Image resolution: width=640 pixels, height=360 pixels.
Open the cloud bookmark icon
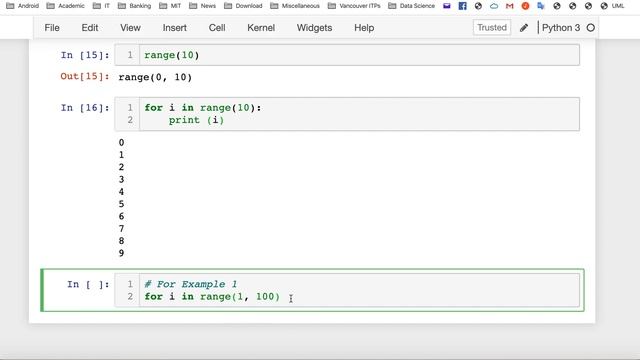(x=494, y=6)
